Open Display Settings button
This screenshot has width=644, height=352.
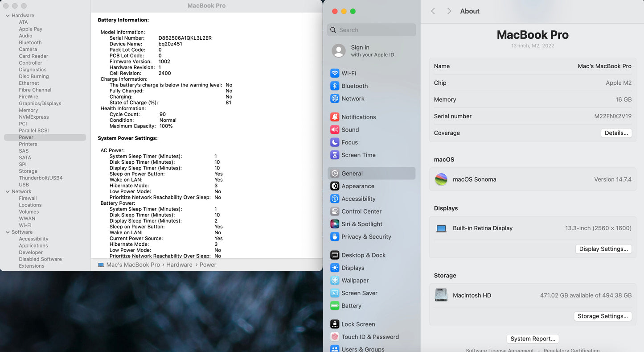[603, 249]
